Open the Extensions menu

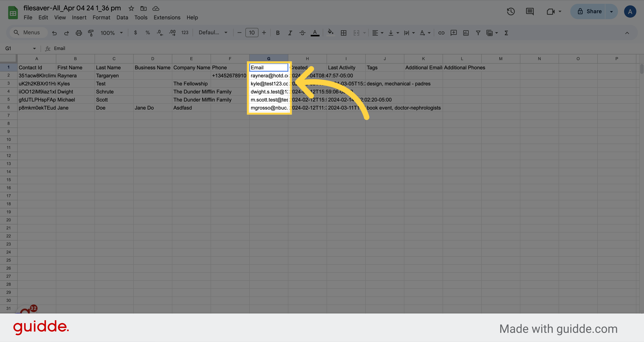pyautogui.click(x=167, y=17)
